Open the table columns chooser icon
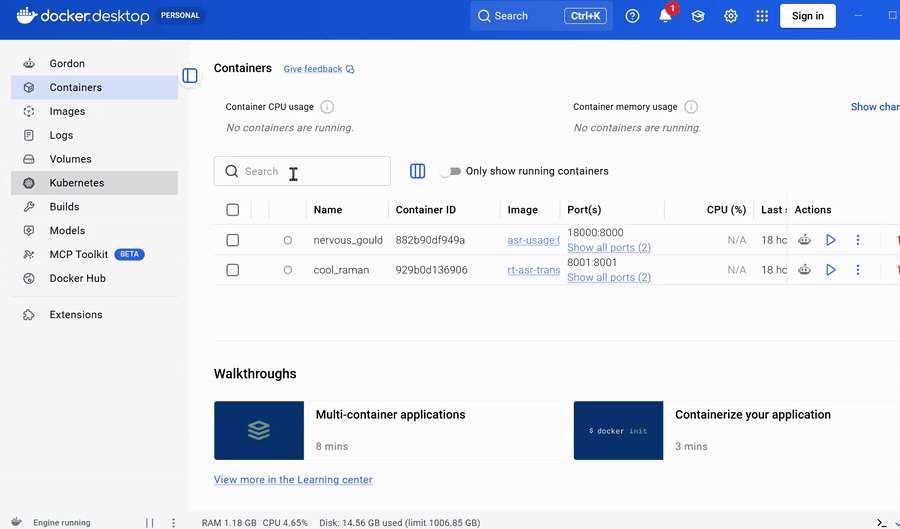The width and height of the screenshot is (900, 529). pyautogui.click(x=418, y=171)
